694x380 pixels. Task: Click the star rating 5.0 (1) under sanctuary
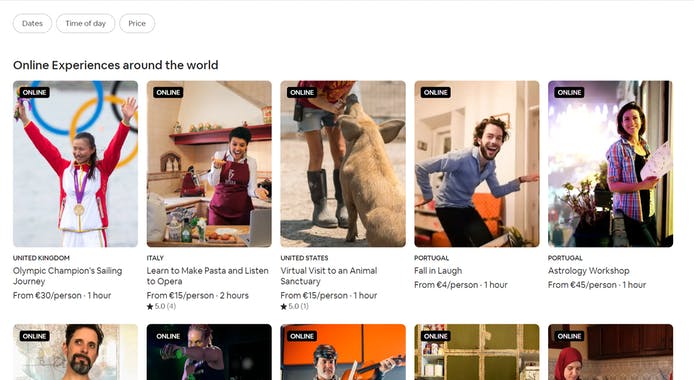click(294, 306)
